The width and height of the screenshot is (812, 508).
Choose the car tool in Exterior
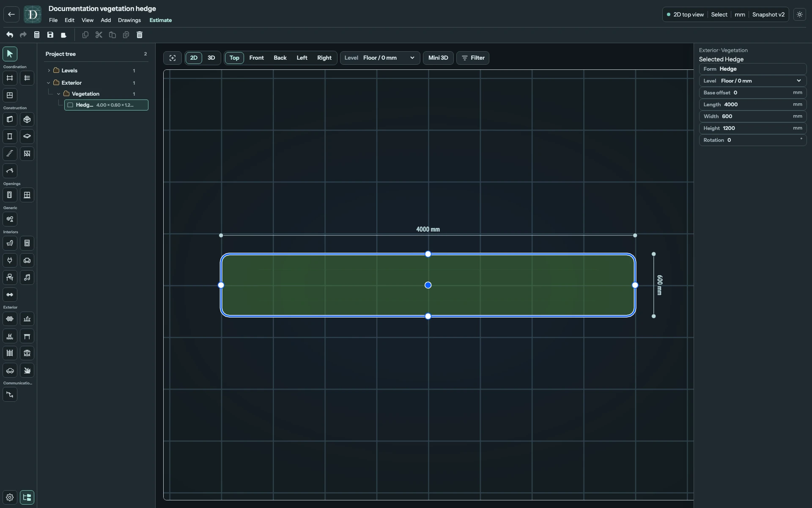coord(10,370)
